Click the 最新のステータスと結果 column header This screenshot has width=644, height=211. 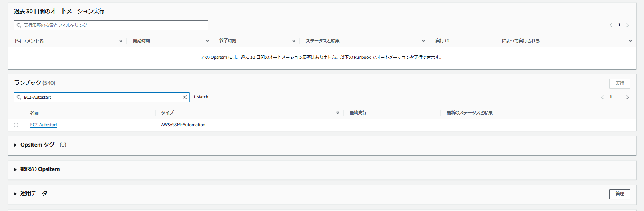coord(469,113)
